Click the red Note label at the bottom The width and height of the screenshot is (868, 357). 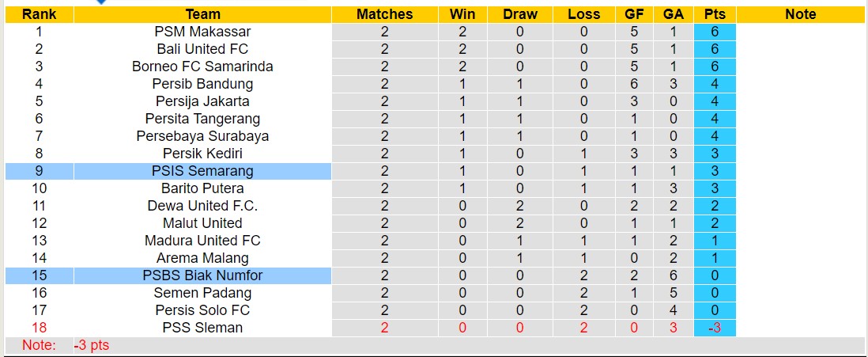pos(39,345)
